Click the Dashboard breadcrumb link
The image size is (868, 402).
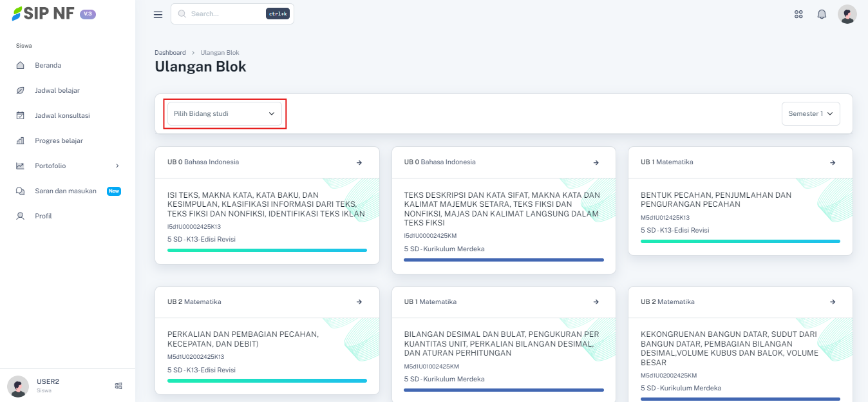170,53
